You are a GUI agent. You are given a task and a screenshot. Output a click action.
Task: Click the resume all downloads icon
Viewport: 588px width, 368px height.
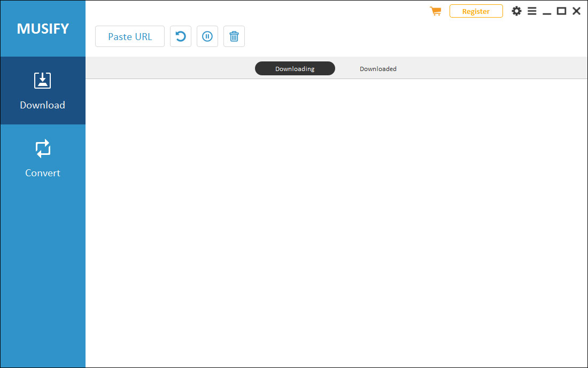click(x=181, y=36)
